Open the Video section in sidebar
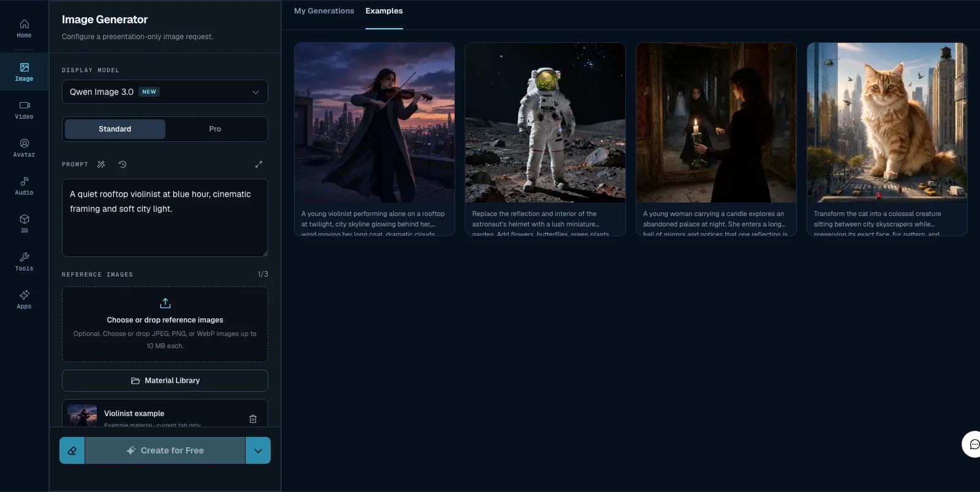Screen dimensions: 980x492 24,110
